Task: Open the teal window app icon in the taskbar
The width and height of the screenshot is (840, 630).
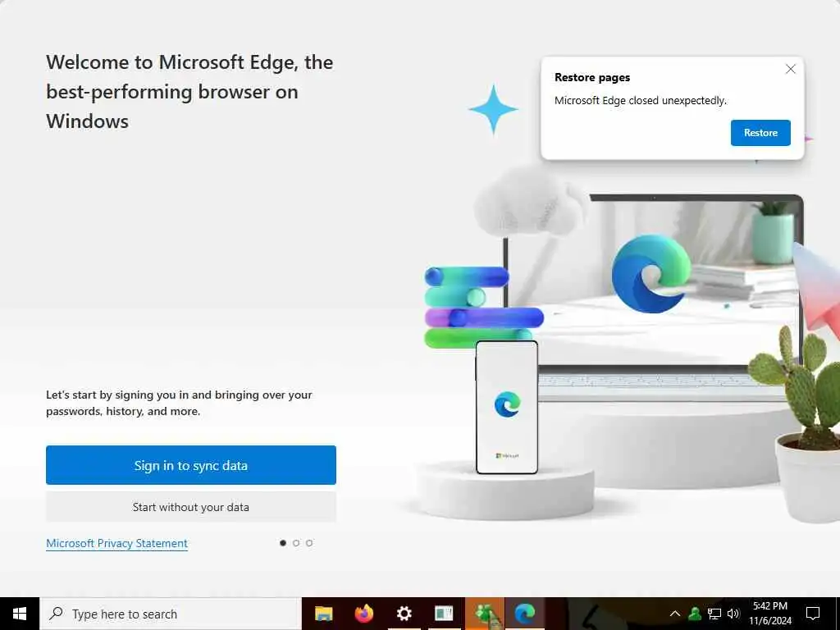Action: click(x=444, y=614)
